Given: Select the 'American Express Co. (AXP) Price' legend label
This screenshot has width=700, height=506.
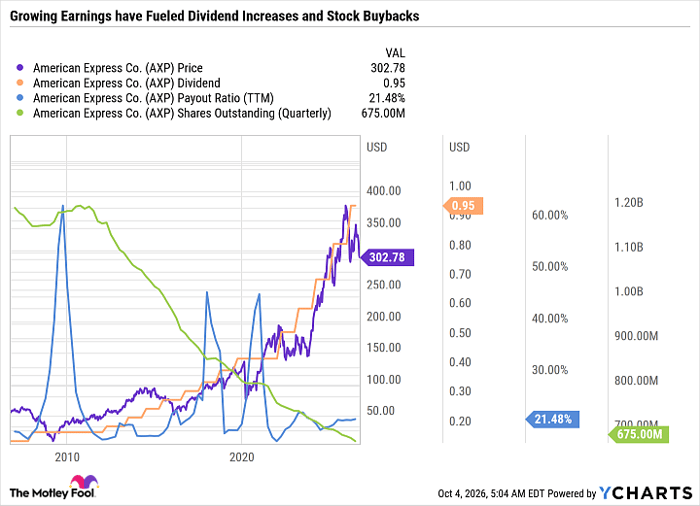Looking at the screenshot, I should [x=118, y=68].
